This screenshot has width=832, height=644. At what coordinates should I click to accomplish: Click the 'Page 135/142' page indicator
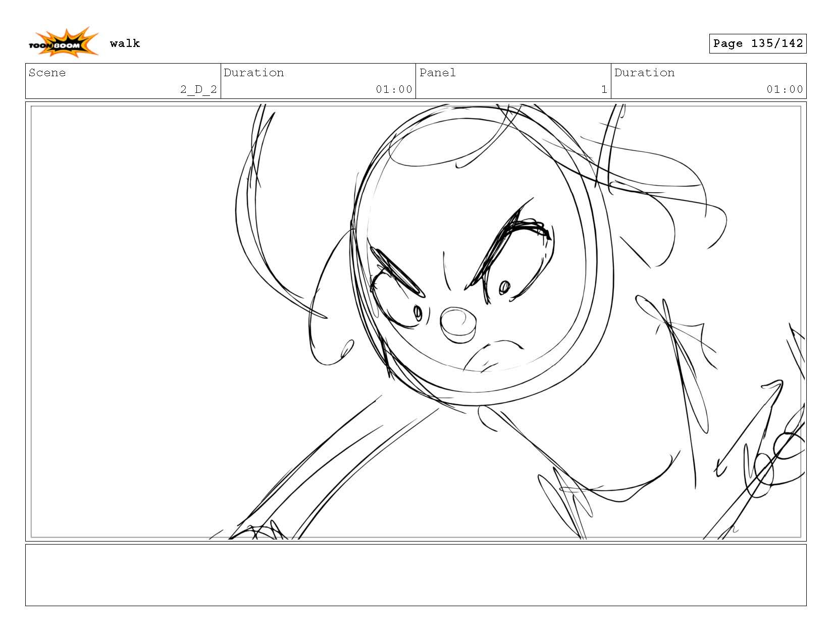coord(757,43)
